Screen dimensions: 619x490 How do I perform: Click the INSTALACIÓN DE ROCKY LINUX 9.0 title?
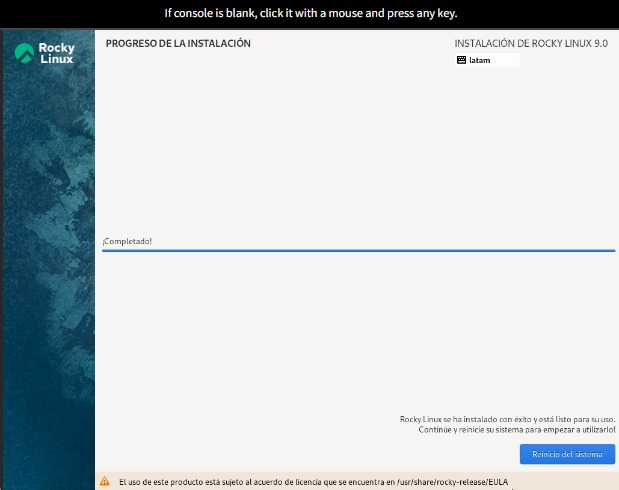click(x=531, y=43)
